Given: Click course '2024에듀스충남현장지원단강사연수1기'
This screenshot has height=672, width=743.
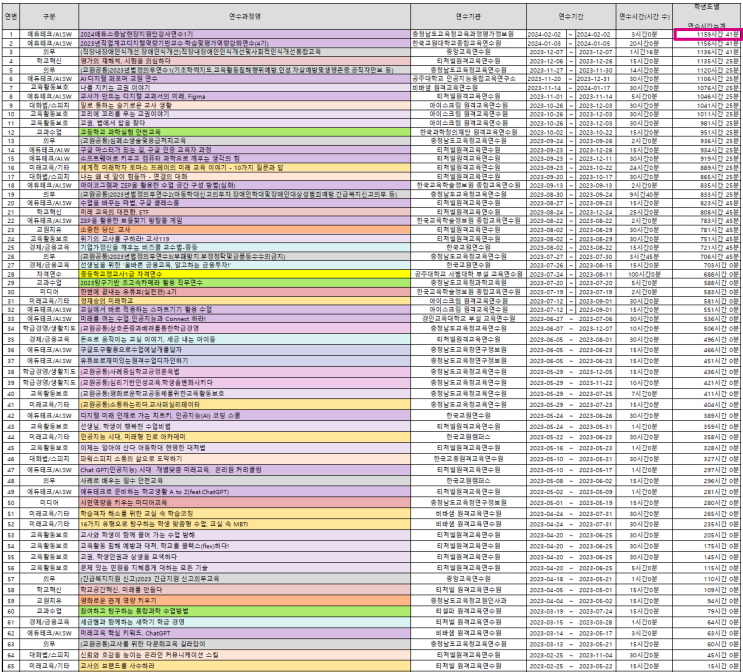Looking at the screenshot, I should [244, 34].
